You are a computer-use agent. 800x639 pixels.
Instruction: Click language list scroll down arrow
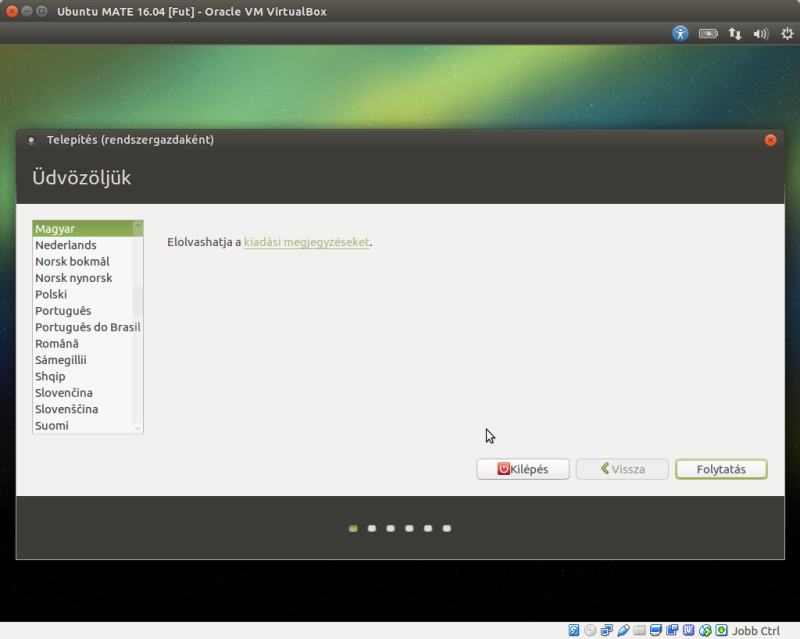click(x=138, y=428)
